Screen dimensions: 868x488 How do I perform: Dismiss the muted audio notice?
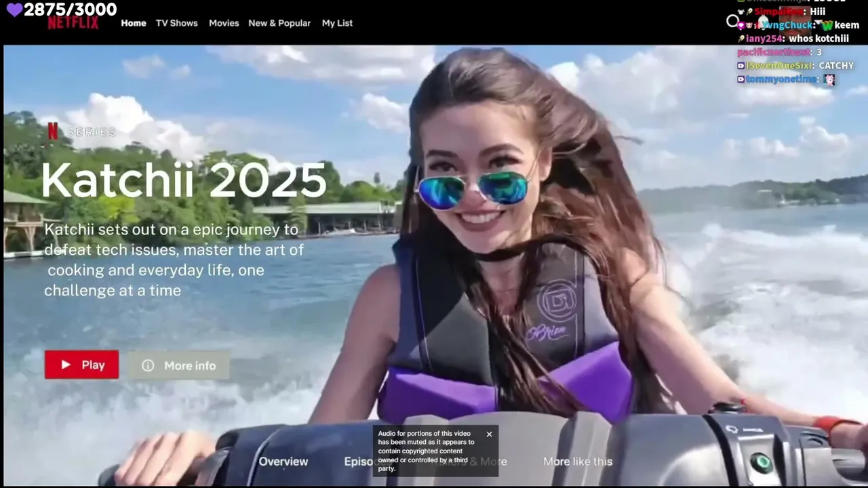pyautogui.click(x=489, y=434)
